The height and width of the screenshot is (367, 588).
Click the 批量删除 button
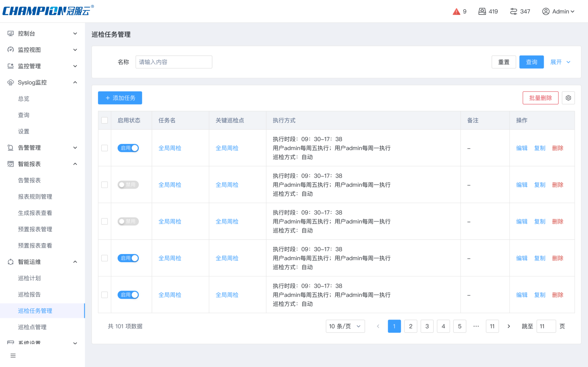pos(540,98)
